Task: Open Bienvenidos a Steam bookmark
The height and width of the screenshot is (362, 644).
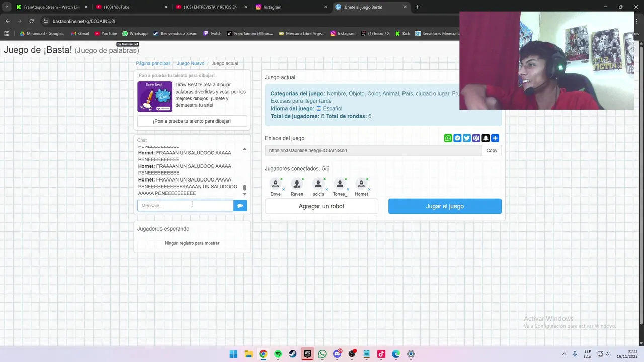Action: tap(175, 34)
